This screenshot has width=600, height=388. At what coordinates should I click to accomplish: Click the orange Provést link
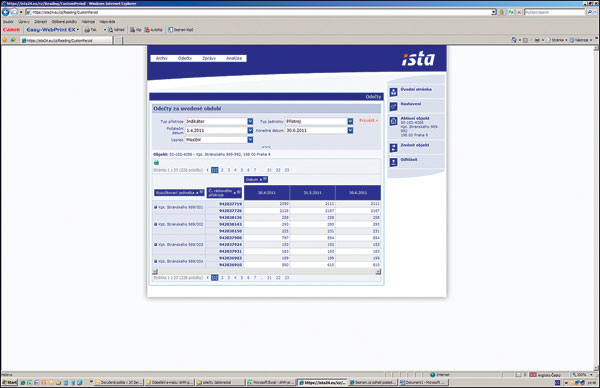click(368, 121)
